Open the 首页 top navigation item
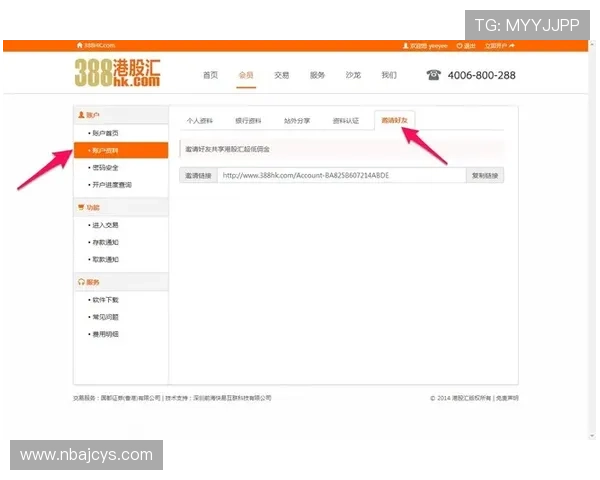Screen dimensions: 600x480 (210, 75)
